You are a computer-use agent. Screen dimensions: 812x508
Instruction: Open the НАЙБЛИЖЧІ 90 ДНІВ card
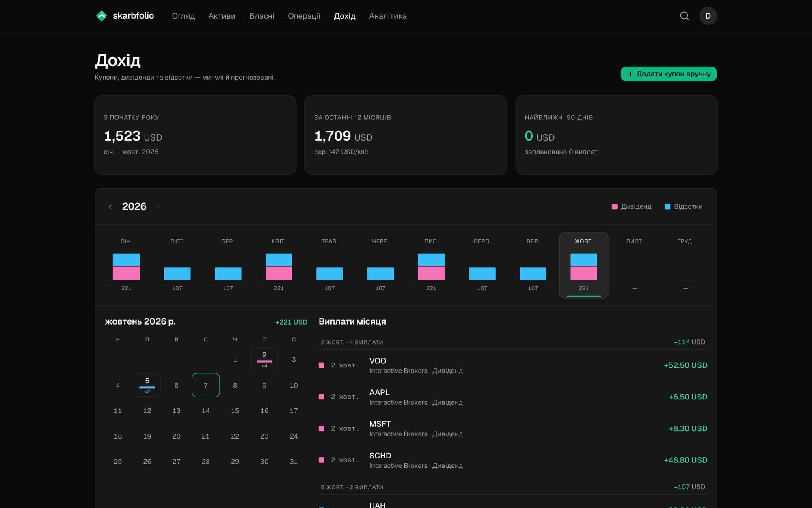click(x=616, y=135)
